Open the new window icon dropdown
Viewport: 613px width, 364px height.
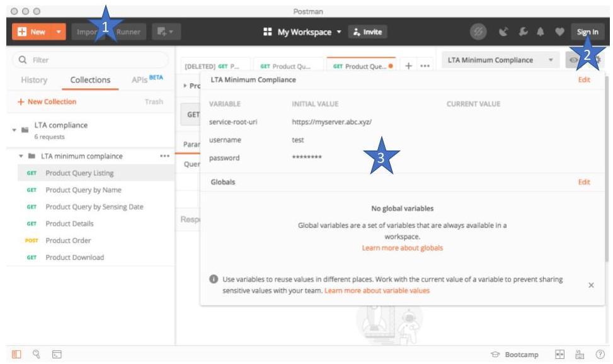pyautogui.click(x=166, y=31)
